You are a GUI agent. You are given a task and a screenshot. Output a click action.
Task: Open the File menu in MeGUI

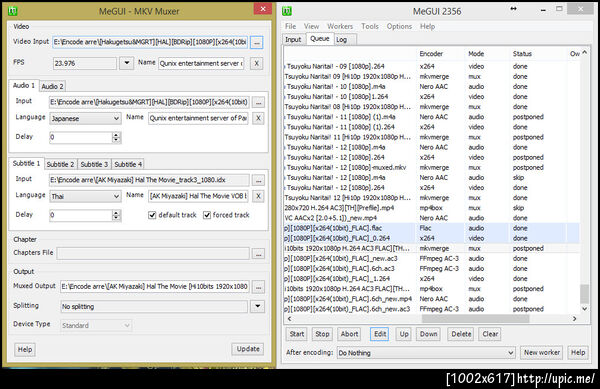pyautogui.click(x=290, y=26)
